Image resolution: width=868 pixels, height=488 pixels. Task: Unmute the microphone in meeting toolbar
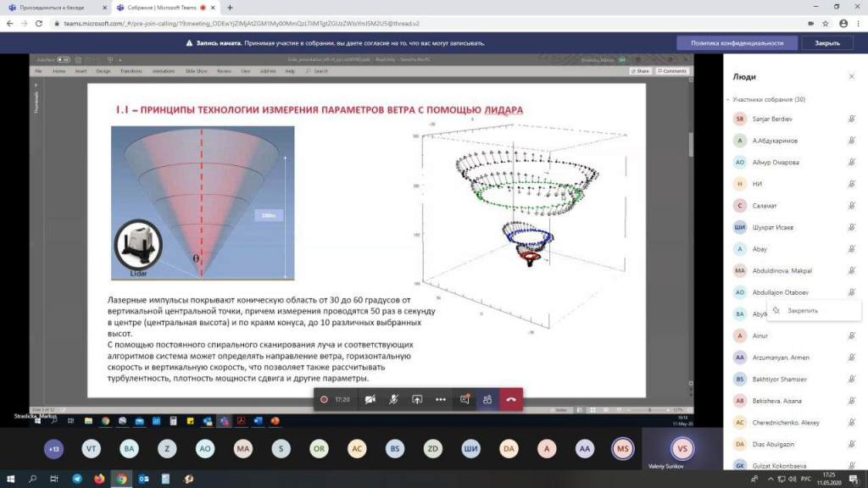(394, 399)
